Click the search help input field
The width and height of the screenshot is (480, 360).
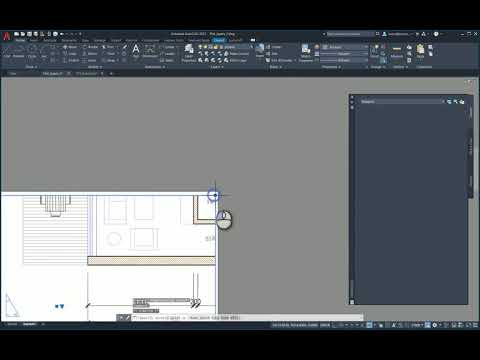coord(350,34)
